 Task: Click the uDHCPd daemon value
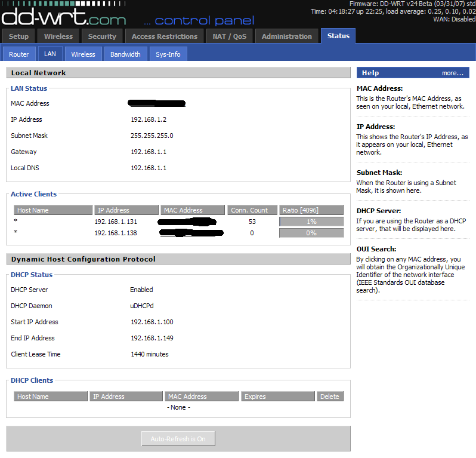pos(142,306)
